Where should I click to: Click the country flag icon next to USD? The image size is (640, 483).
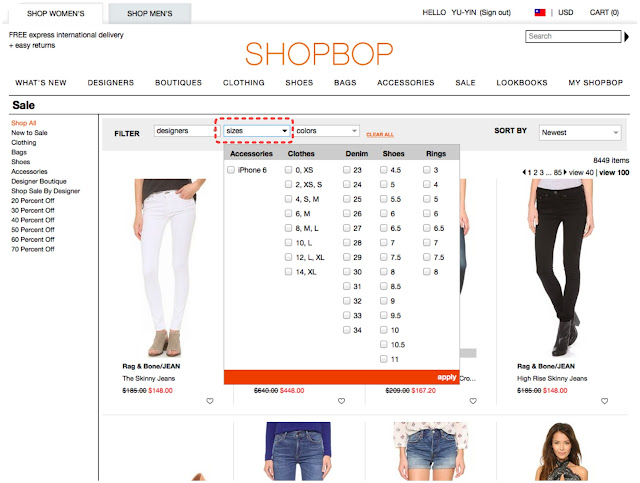[x=540, y=13]
